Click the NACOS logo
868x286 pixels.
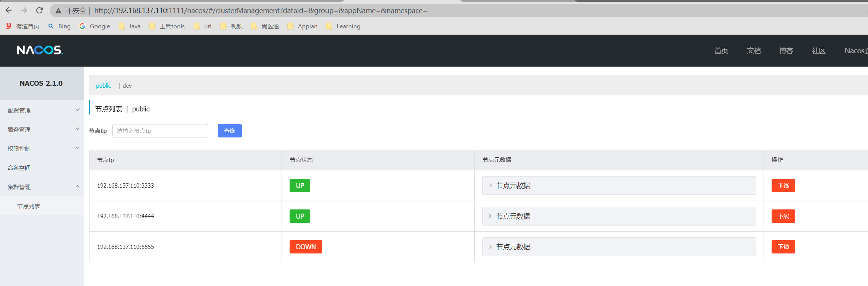tap(40, 50)
